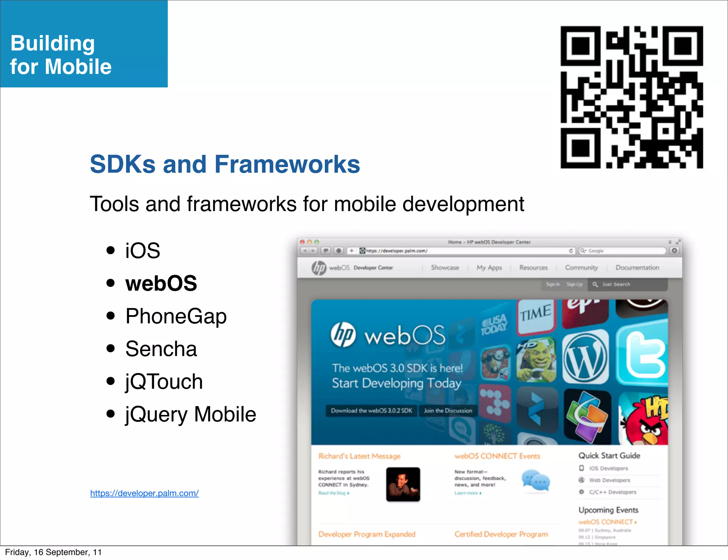
Task: Click Certified Developer Program heading
Action: click(x=501, y=534)
